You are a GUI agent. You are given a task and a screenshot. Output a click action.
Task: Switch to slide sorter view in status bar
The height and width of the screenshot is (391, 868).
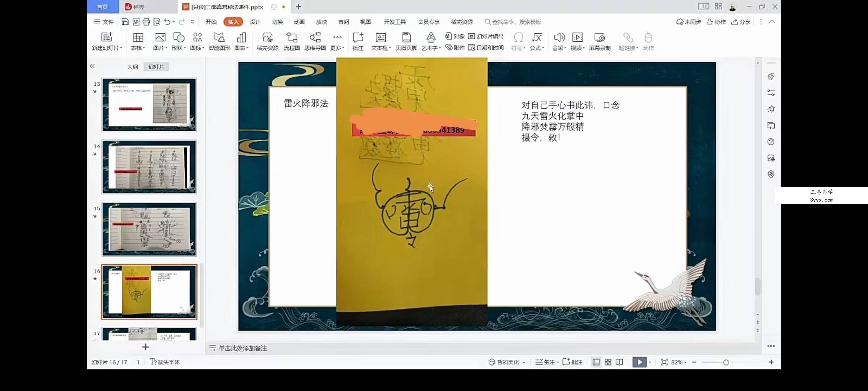tap(608, 362)
